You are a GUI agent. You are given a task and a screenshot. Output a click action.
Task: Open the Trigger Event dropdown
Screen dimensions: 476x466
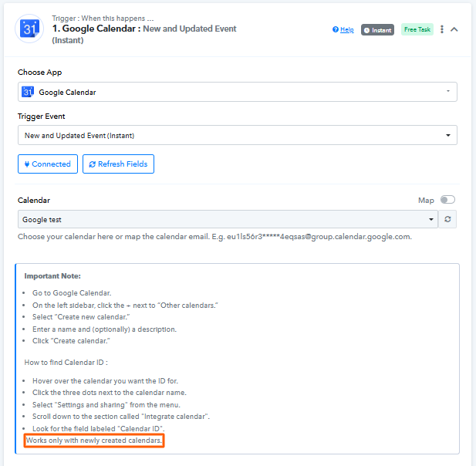(237, 135)
